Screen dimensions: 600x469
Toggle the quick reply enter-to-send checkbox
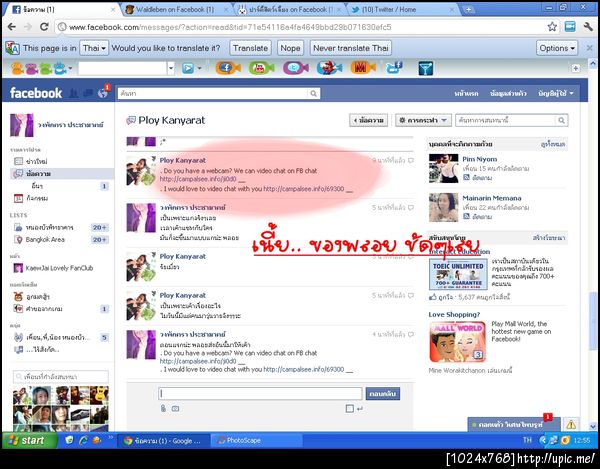[349, 409]
